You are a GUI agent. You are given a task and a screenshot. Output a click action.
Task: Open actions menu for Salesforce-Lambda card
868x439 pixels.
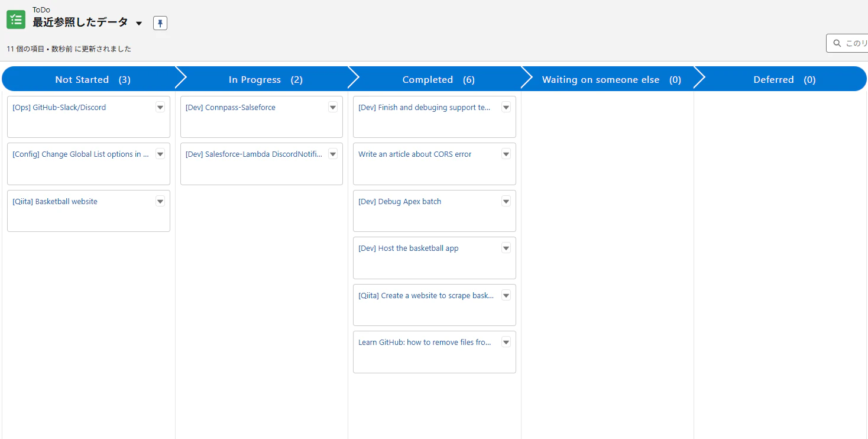click(x=333, y=154)
